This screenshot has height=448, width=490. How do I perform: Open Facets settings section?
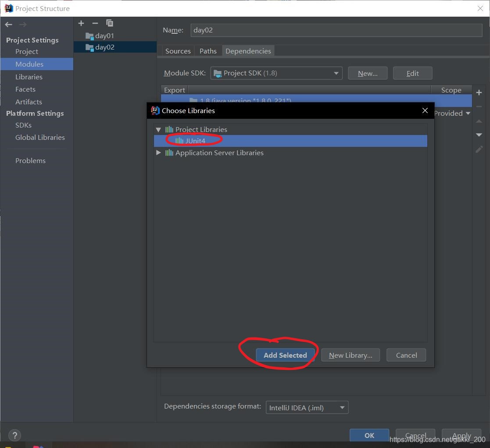click(x=25, y=89)
